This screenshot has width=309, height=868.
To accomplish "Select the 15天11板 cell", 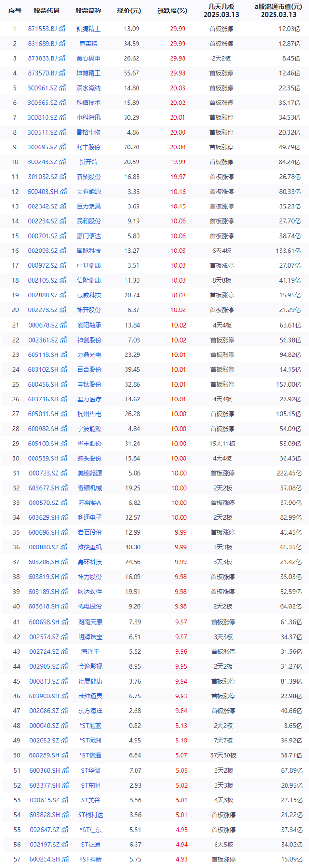I will 222,444.
